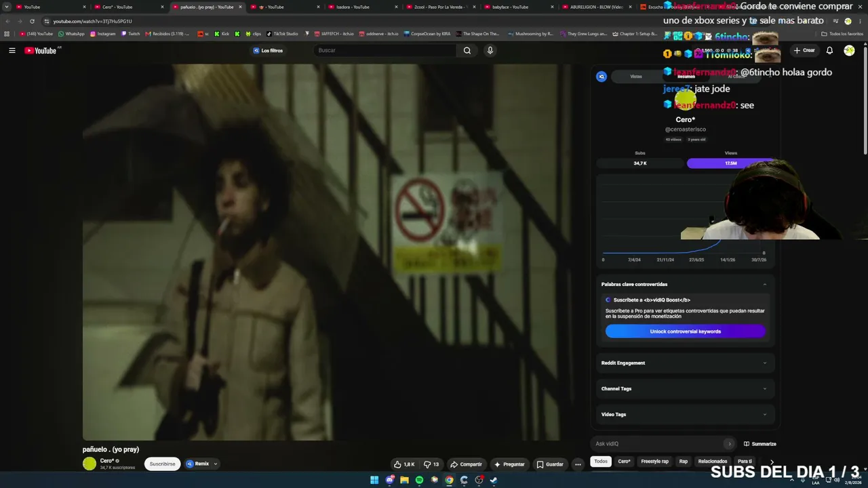868x488 pixels.
Task: Open Kick bookmark
Action: coord(222,34)
